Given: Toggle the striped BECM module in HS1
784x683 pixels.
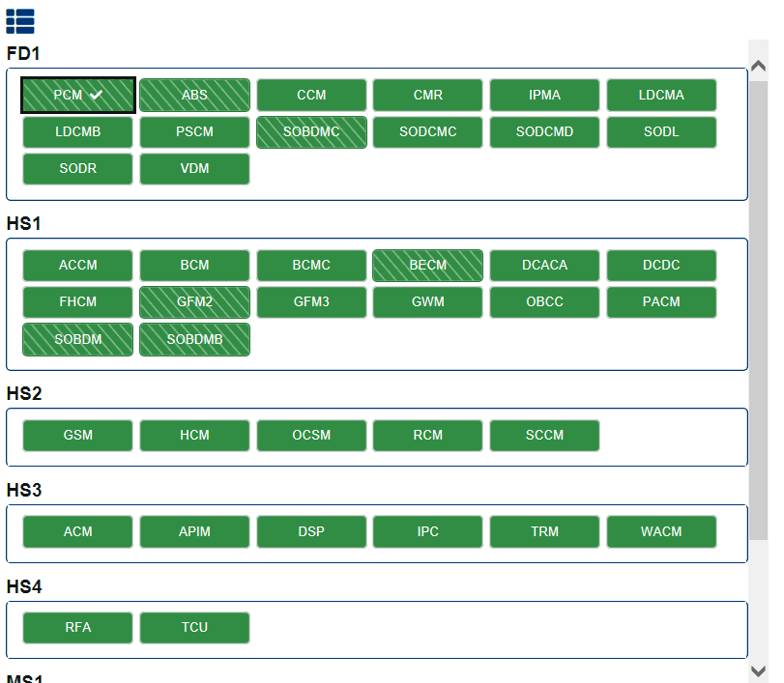Looking at the screenshot, I should pos(427,265).
